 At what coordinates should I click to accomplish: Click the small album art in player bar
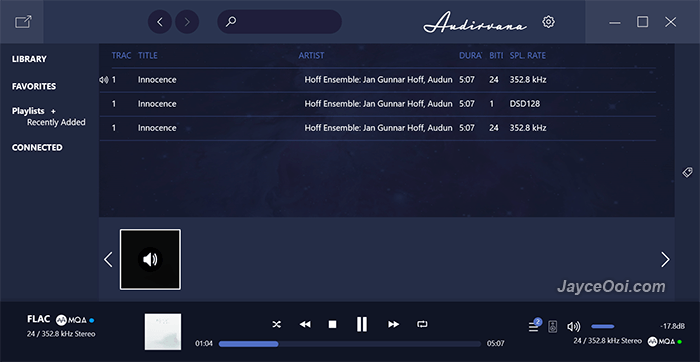tap(163, 331)
